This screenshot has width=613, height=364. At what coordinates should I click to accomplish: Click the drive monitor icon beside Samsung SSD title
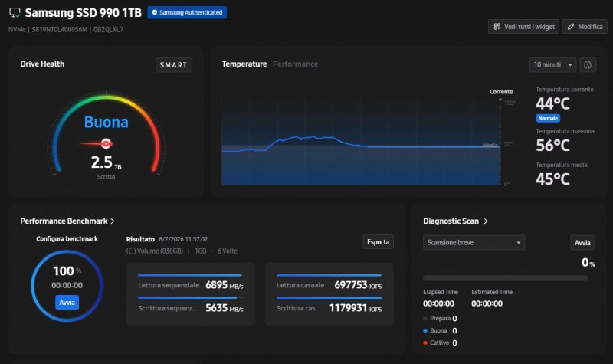(x=15, y=12)
